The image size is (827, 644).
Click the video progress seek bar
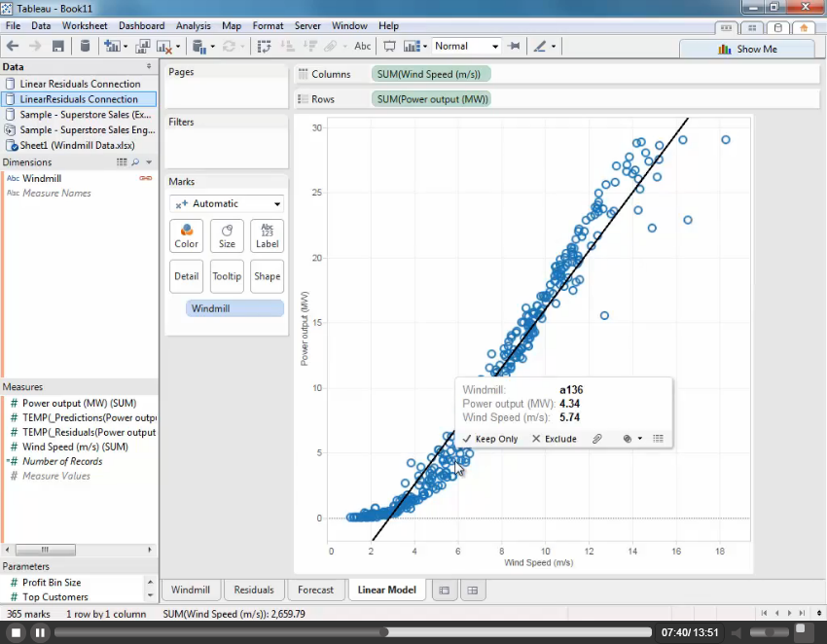(350, 632)
